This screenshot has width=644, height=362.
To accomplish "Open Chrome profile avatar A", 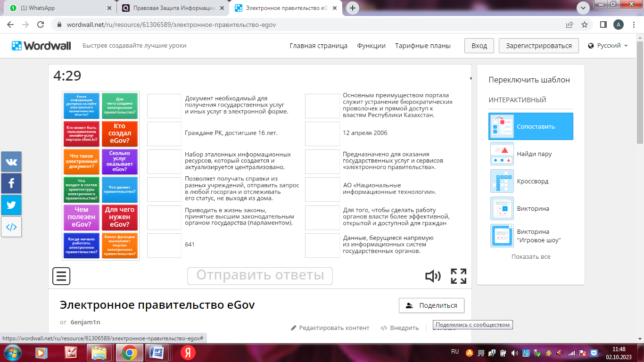I will [x=618, y=25].
